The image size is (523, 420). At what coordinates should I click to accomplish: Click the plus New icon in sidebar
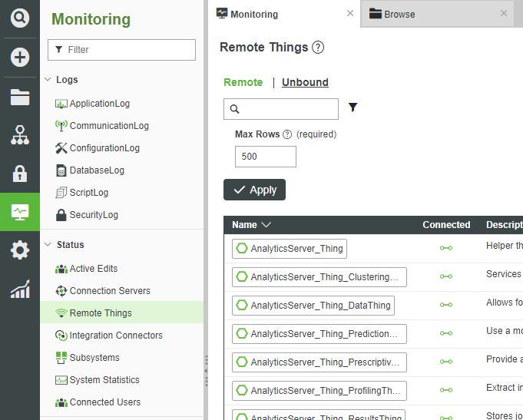(20, 58)
